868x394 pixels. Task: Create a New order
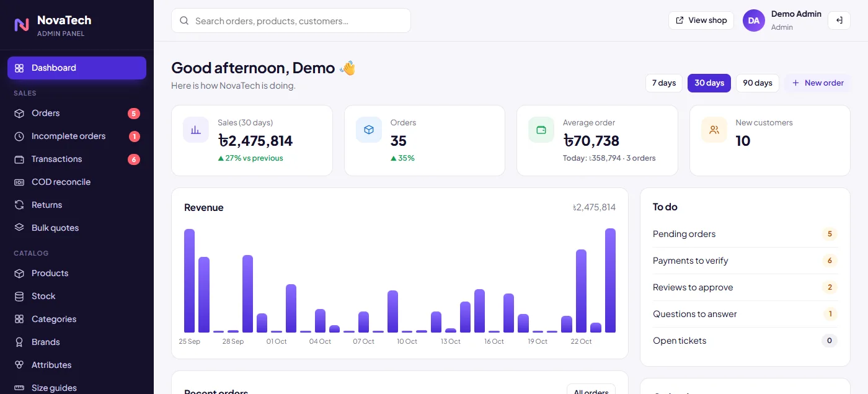coord(818,83)
